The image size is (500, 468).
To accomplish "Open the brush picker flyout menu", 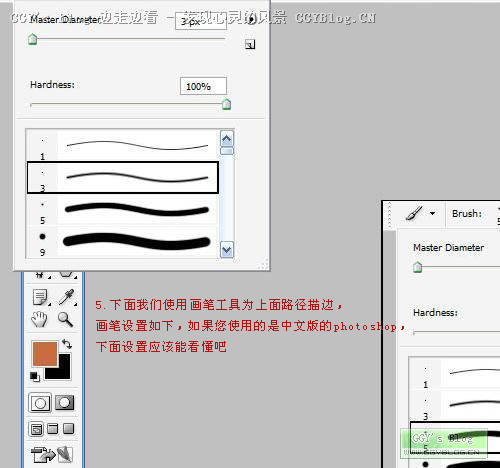I will tap(252, 19).
